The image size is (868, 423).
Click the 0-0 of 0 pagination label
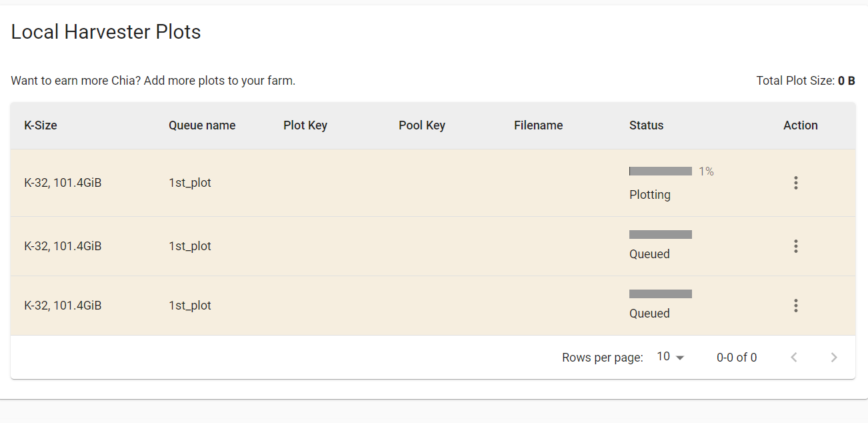tap(737, 358)
